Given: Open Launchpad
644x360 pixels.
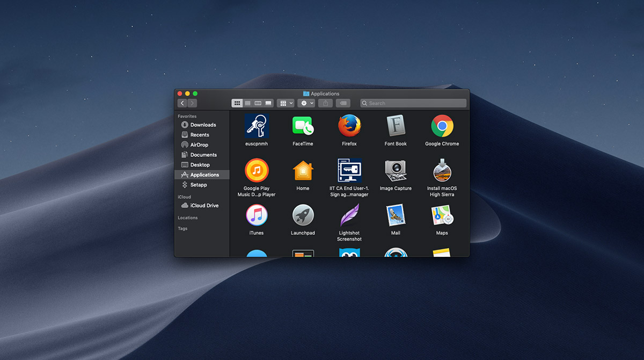Looking at the screenshot, I should coord(303,218).
